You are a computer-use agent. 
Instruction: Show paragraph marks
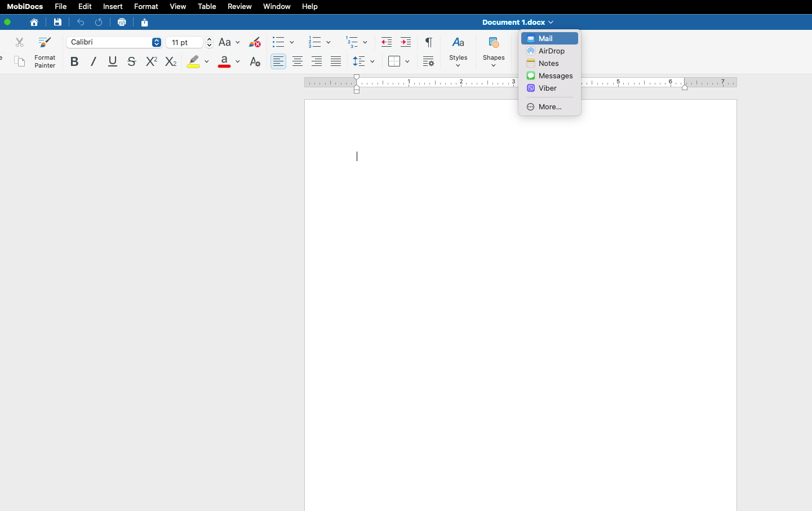point(428,42)
